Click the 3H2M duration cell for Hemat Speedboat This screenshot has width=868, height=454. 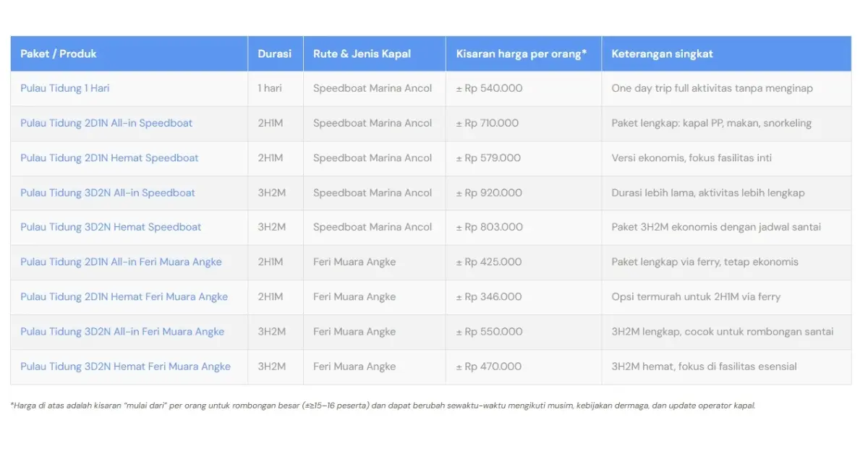[x=275, y=227]
